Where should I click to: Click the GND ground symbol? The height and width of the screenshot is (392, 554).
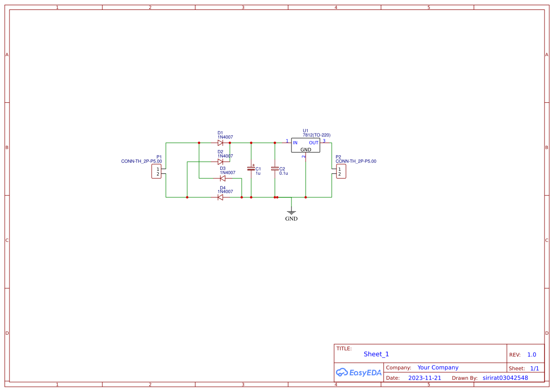(x=291, y=212)
